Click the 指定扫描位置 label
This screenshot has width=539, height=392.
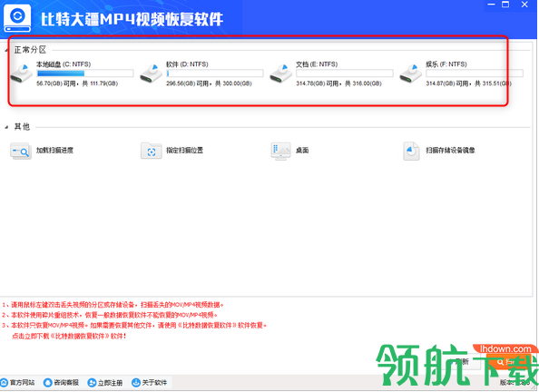click(x=185, y=151)
